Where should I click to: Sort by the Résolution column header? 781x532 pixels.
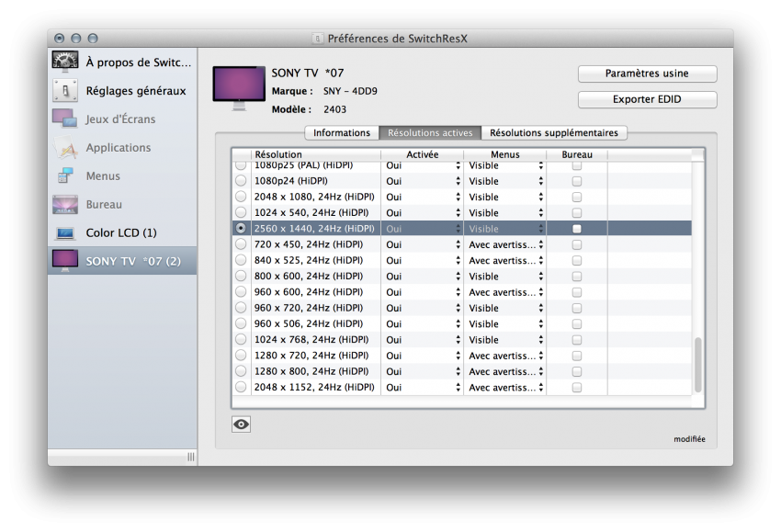point(316,154)
